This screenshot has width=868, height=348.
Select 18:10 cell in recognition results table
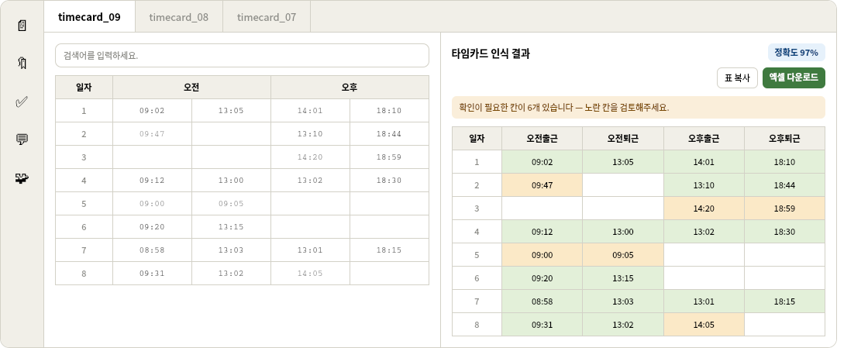784,162
